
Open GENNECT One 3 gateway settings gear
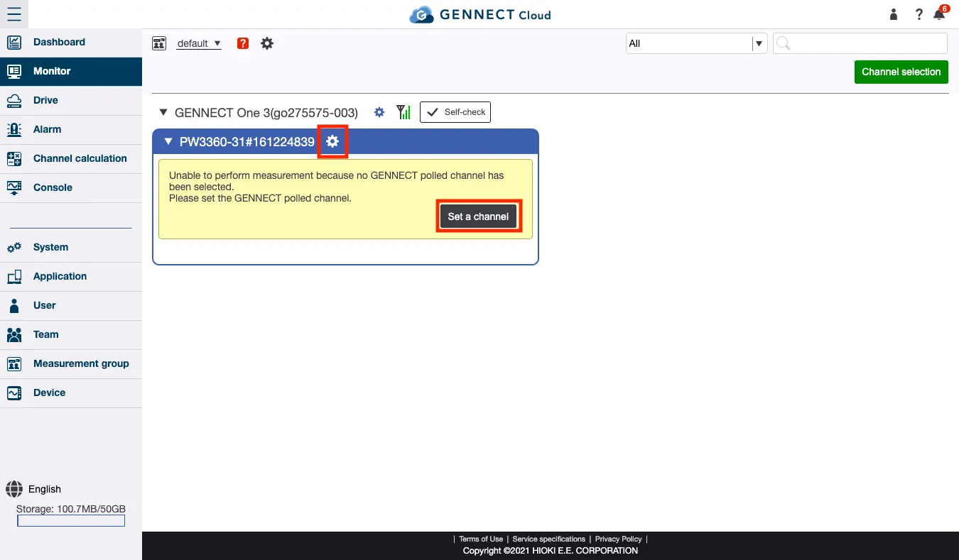pyautogui.click(x=379, y=112)
